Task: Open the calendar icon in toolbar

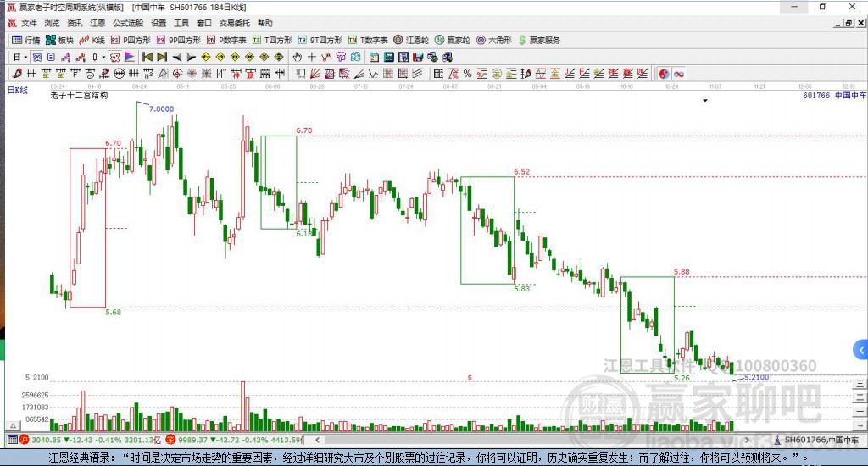Action: [374, 57]
